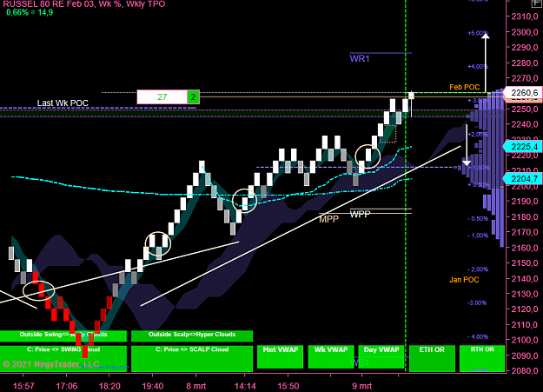This screenshot has height=392, width=543.
Task: Toggle the Outside Scalp<>Hyper Clouds indicator button
Action: pyautogui.click(x=192, y=336)
